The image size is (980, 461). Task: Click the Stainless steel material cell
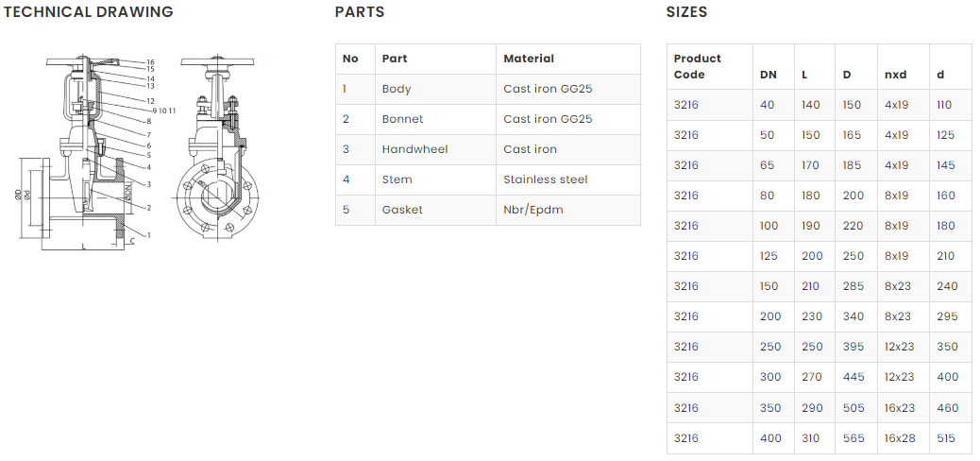coord(546,179)
